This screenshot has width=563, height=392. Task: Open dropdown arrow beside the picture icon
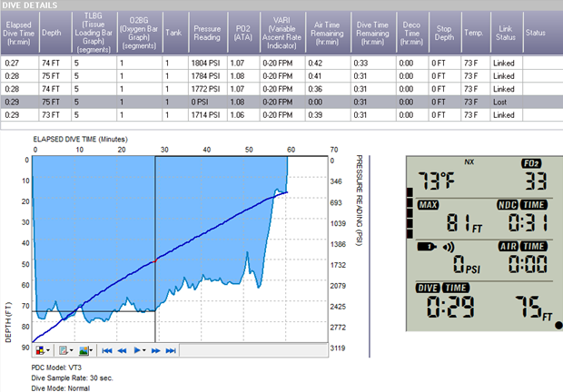pyautogui.click(x=93, y=349)
